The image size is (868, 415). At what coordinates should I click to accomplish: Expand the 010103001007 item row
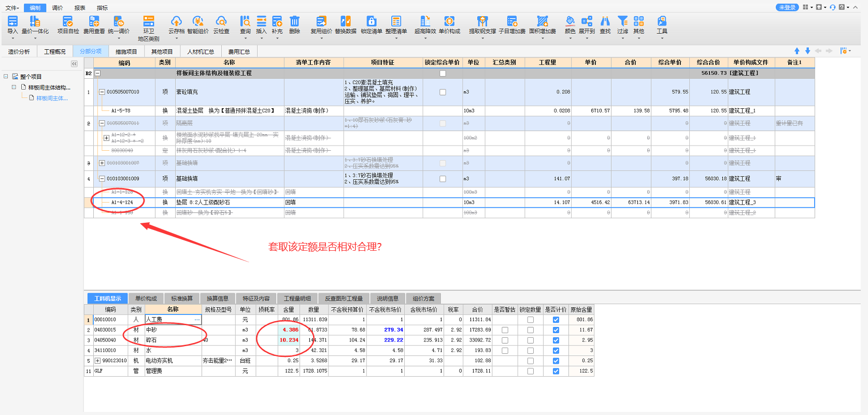tap(102, 163)
